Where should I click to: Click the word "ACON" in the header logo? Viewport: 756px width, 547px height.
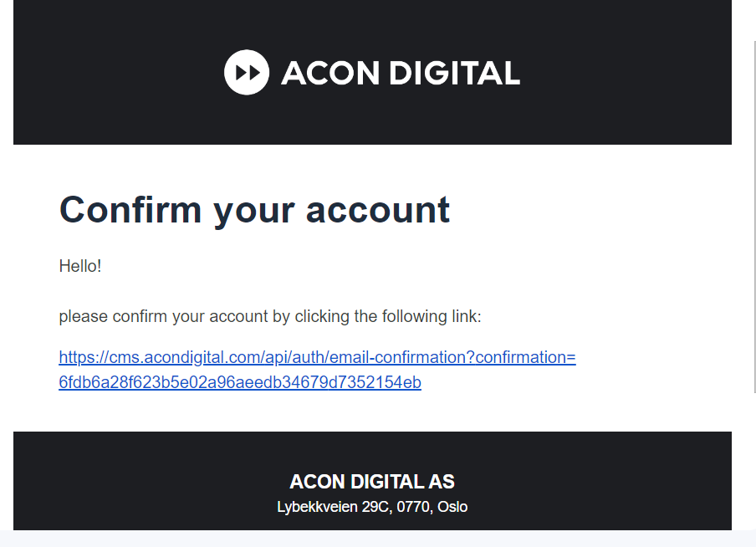[331, 74]
